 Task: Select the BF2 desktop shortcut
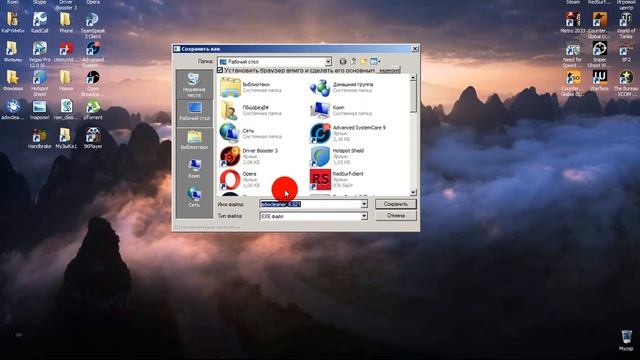tap(626, 52)
